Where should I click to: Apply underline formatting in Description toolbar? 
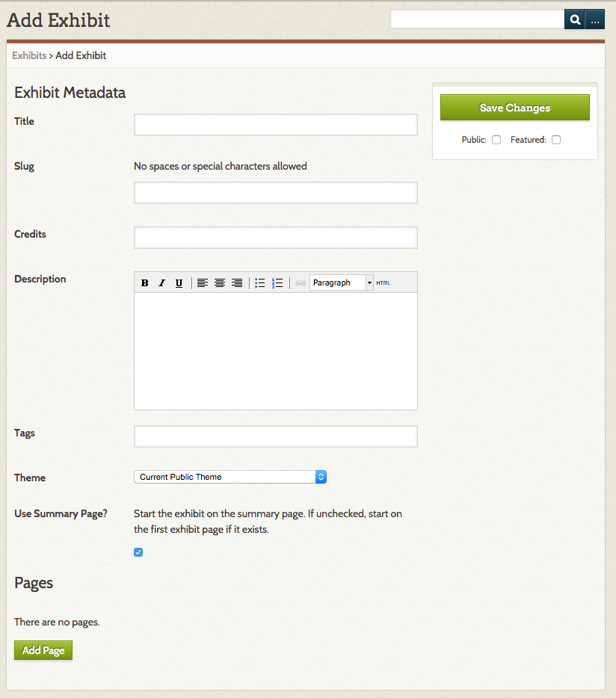[179, 283]
